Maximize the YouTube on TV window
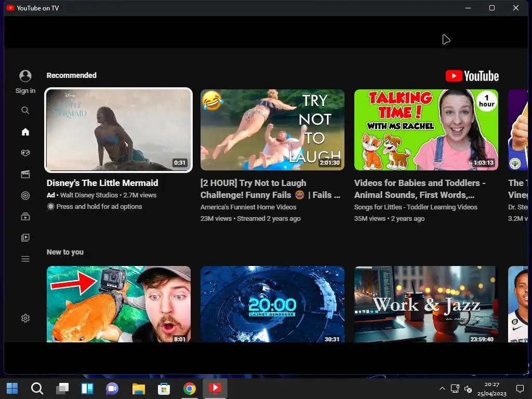The image size is (532, 399). coord(492,8)
